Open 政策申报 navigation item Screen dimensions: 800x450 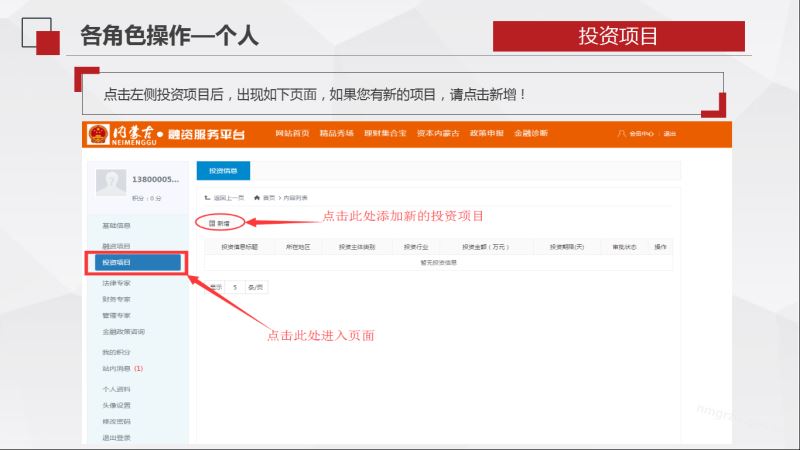486,133
